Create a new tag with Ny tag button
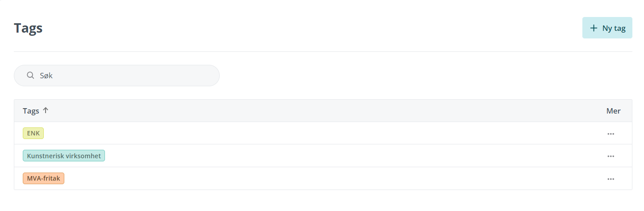The image size is (644, 211). point(607,28)
